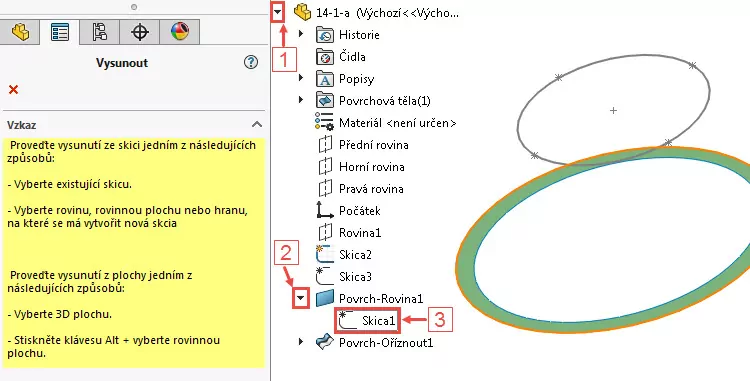This screenshot has width=750, height=381.
Task: Expand the Historie folder
Action: 301,34
